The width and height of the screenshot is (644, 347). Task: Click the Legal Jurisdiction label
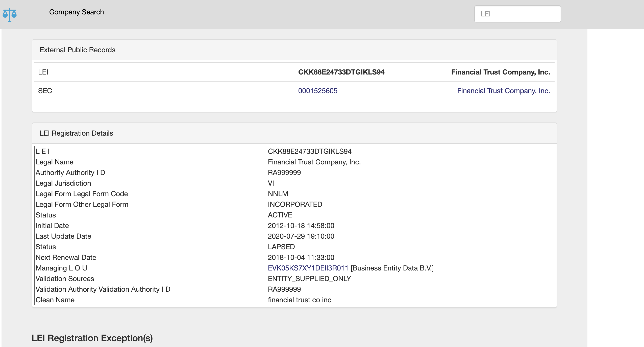click(x=63, y=183)
